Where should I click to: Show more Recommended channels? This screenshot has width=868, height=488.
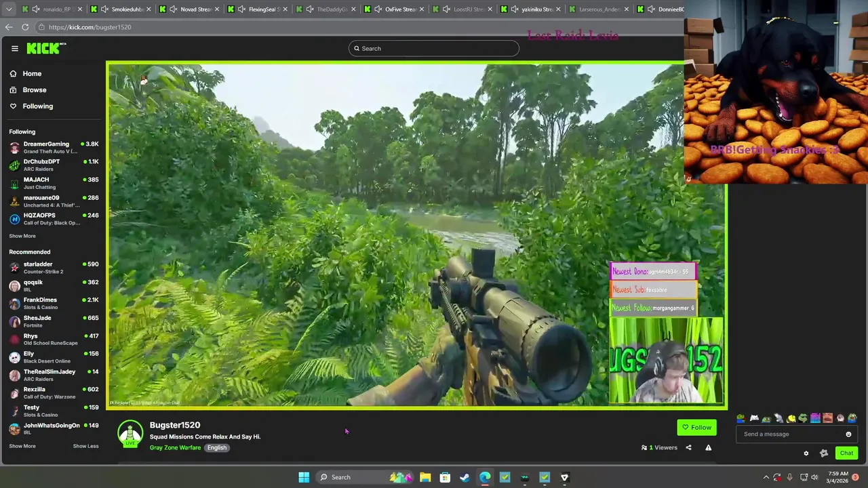click(x=22, y=446)
